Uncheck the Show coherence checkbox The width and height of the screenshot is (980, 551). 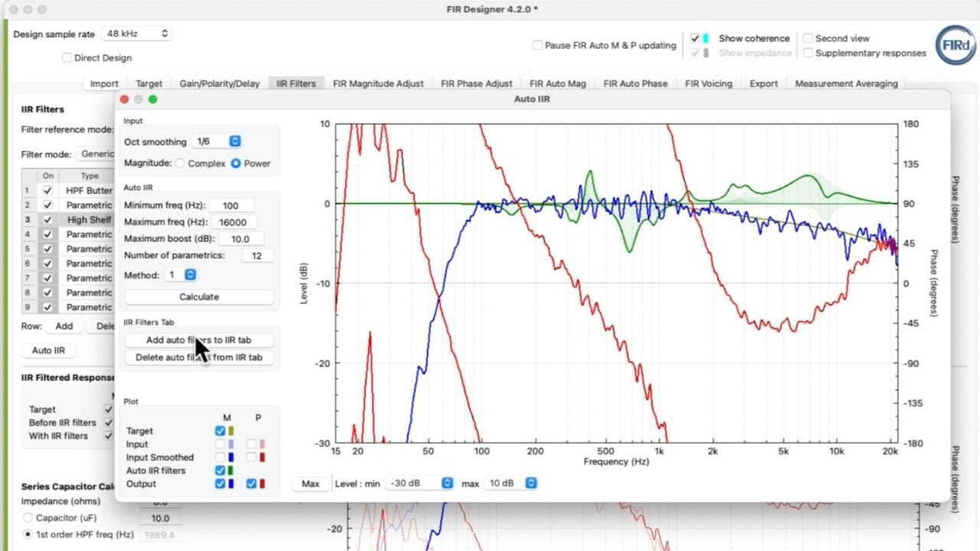694,38
